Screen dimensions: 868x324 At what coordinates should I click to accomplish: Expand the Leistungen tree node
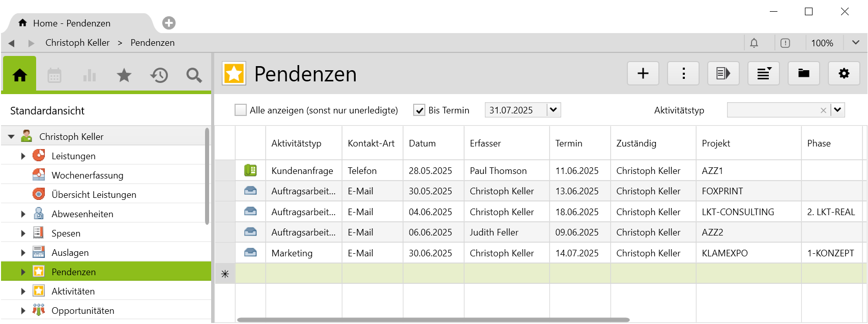23,156
